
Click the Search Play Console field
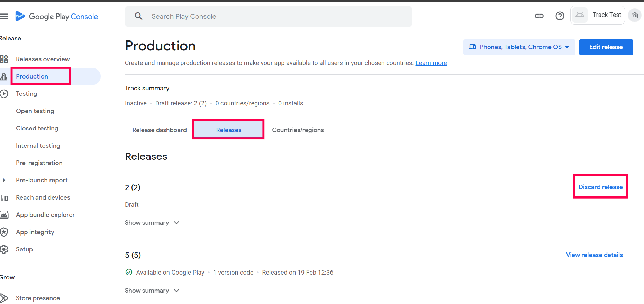(268, 16)
